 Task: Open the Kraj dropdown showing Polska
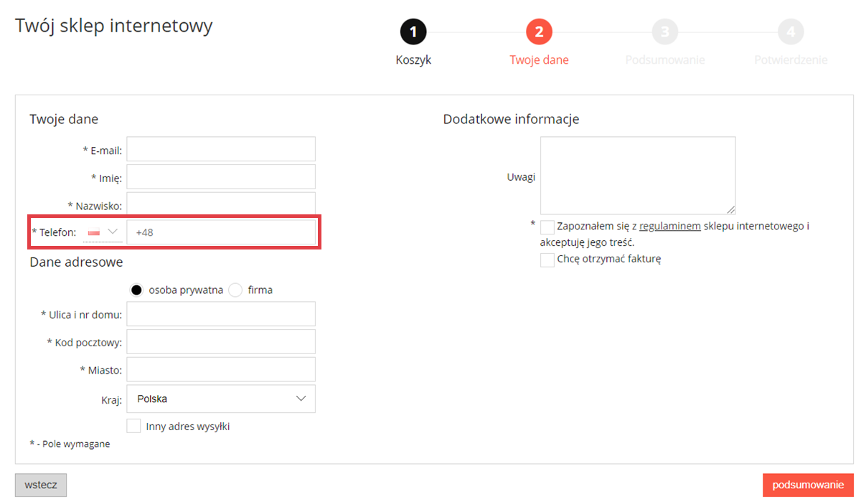[221, 399]
